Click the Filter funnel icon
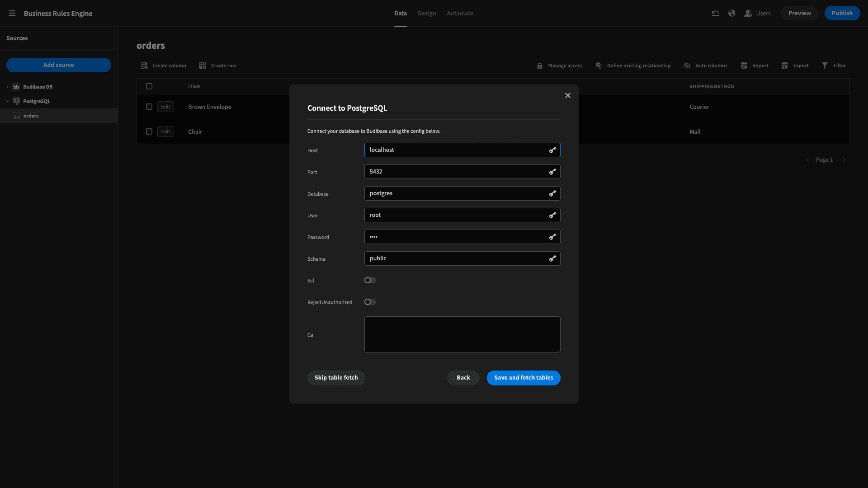 pos(825,66)
